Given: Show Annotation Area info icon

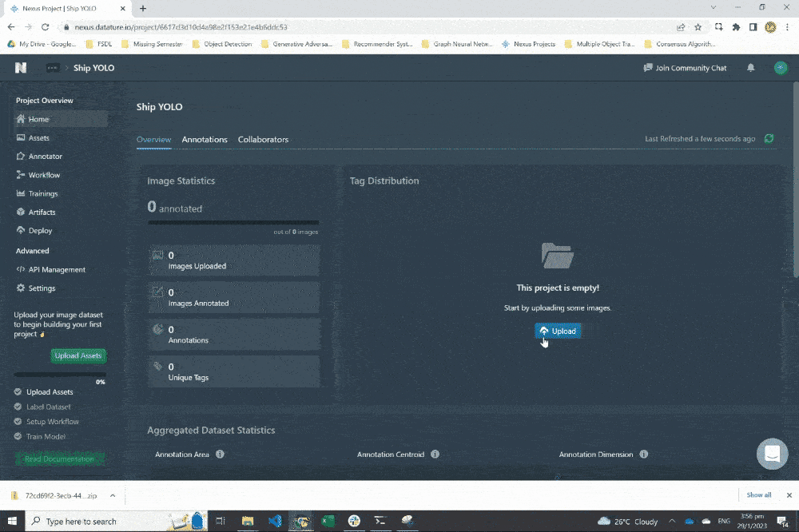Looking at the screenshot, I should pos(220,454).
